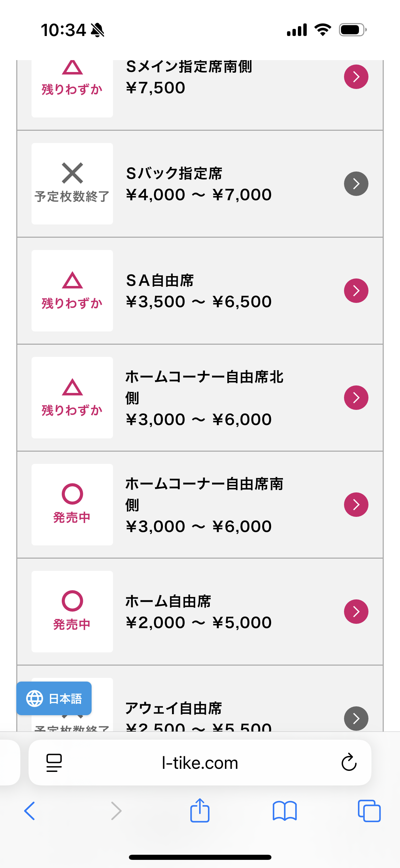
Task: Open ホームコーナー自由席北側 arrow
Action: point(356,398)
